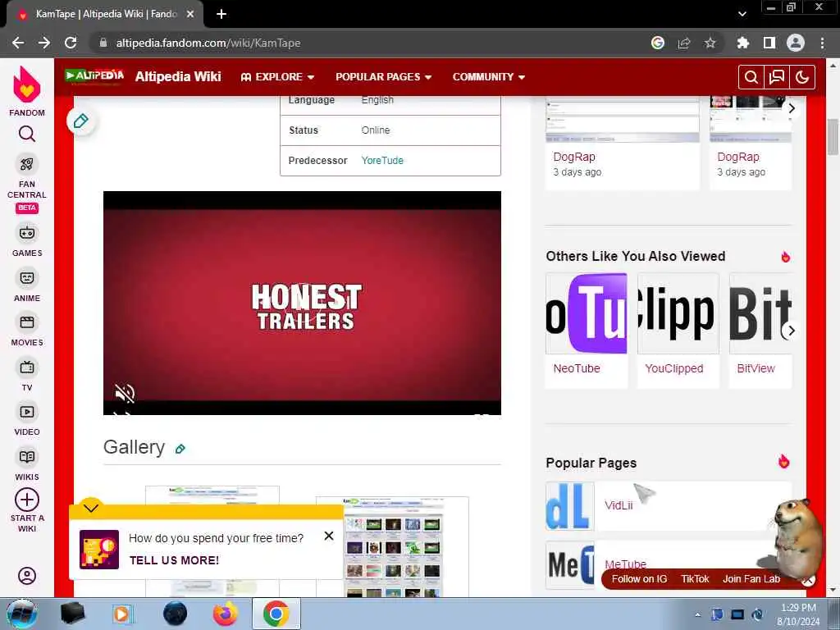Image resolution: width=840 pixels, height=630 pixels.
Task: Click the TELL US MORE! link
Action: [x=174, y=560]
